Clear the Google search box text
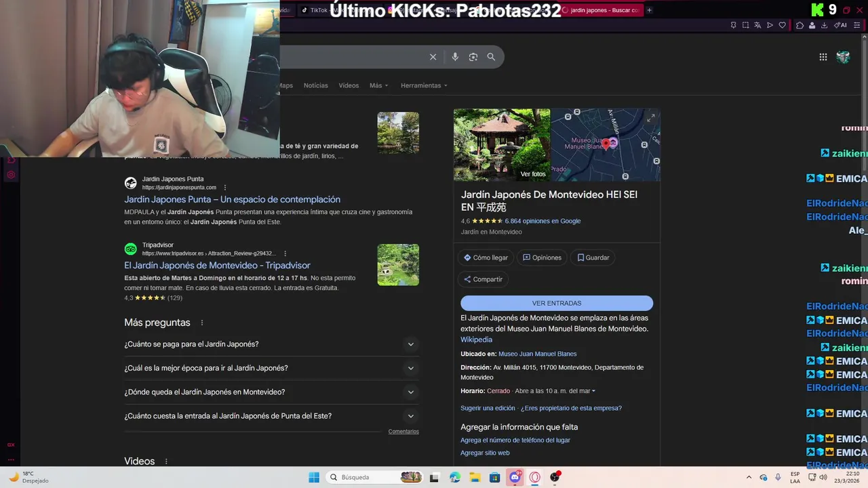Screen dimensions: 868x488 point(433,57)
